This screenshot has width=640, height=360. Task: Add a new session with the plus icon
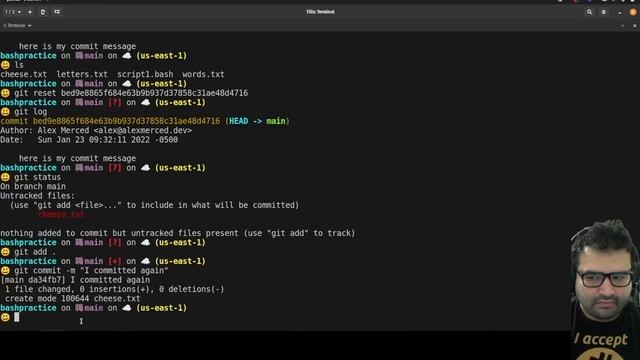pyautogui.click(x=30, y=12)
